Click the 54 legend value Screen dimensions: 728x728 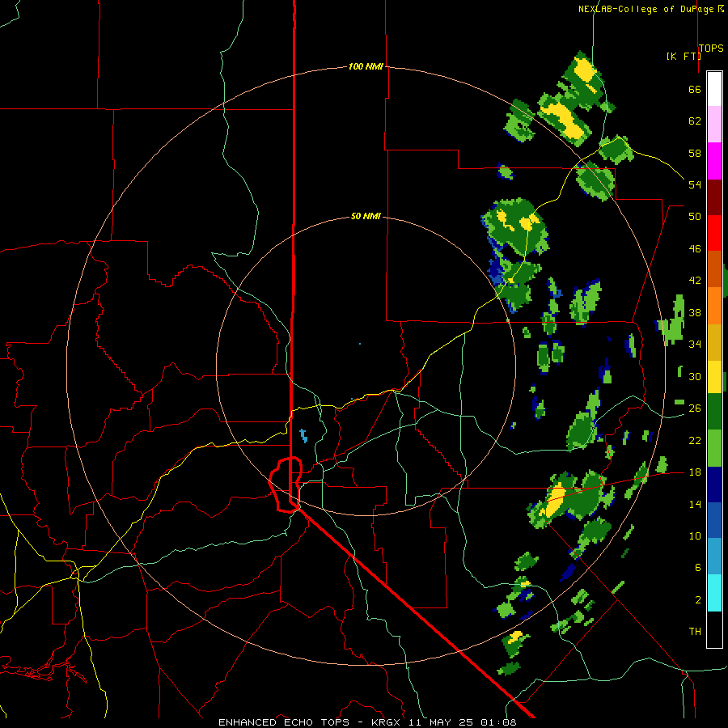click(695, 184)
